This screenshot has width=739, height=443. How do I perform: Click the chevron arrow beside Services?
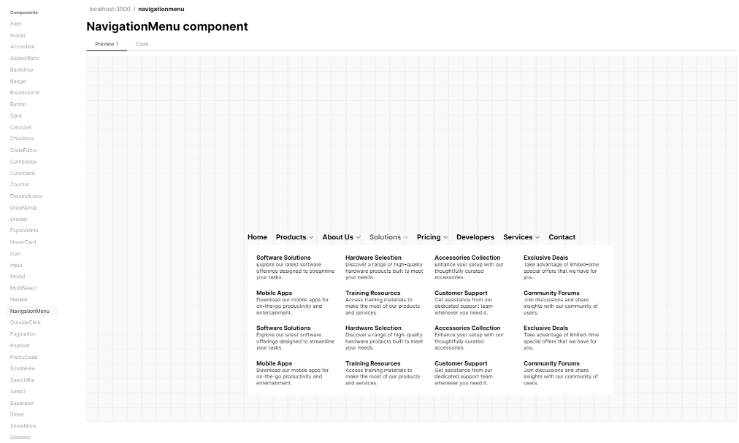pos(537,238)
